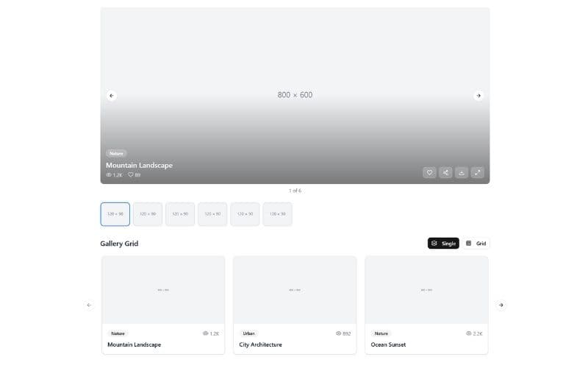Image resolution: width=588 pixels, height=368 pixels.
Task: Click the heart icon on the main image
Action: coord(429,172)
